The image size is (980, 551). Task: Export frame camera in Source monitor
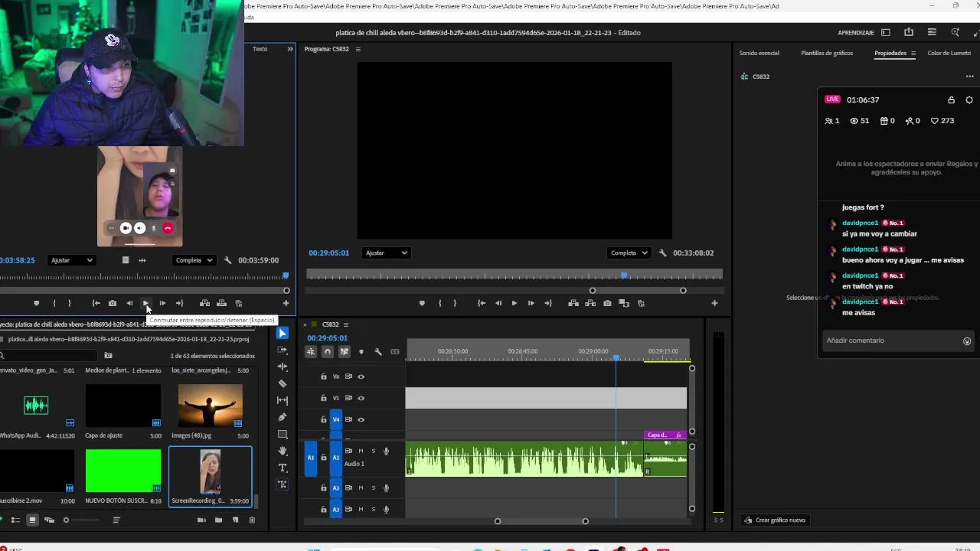click(x=113, y=303)
